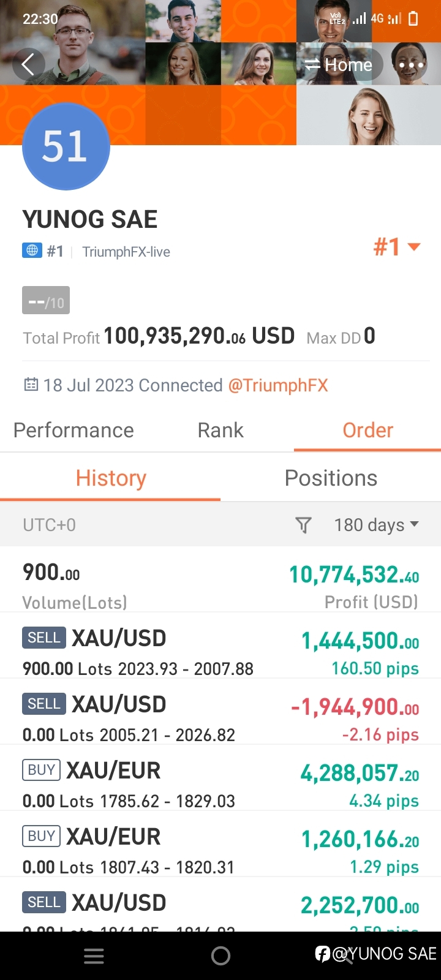441x980 pixels.
Task: Tap the globe account icon beside #1
Action: (32, 251)
